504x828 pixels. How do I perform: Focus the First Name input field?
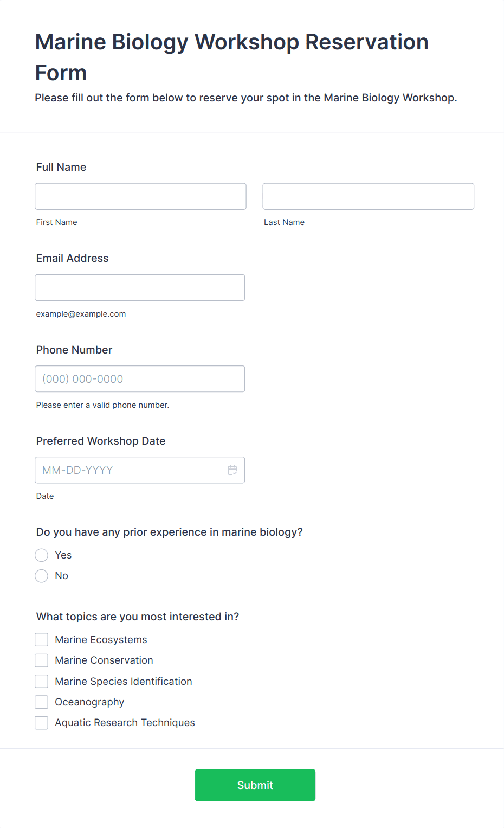pos(140,196)
